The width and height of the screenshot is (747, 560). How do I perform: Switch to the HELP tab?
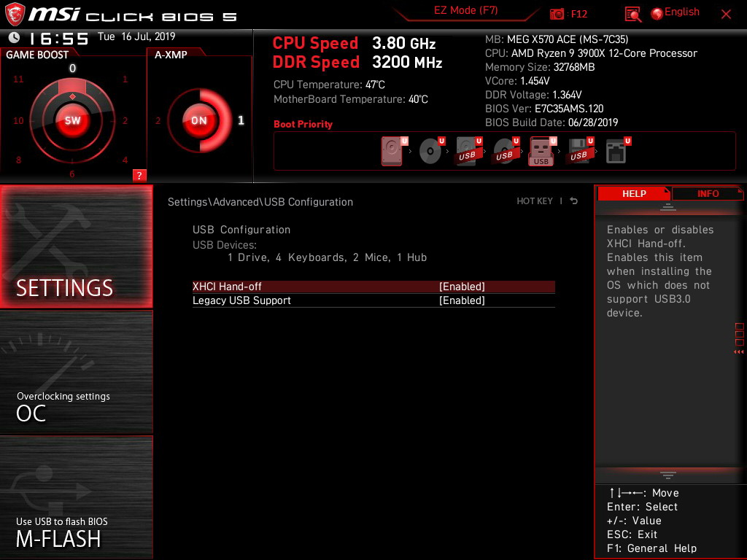click(634, 193)
